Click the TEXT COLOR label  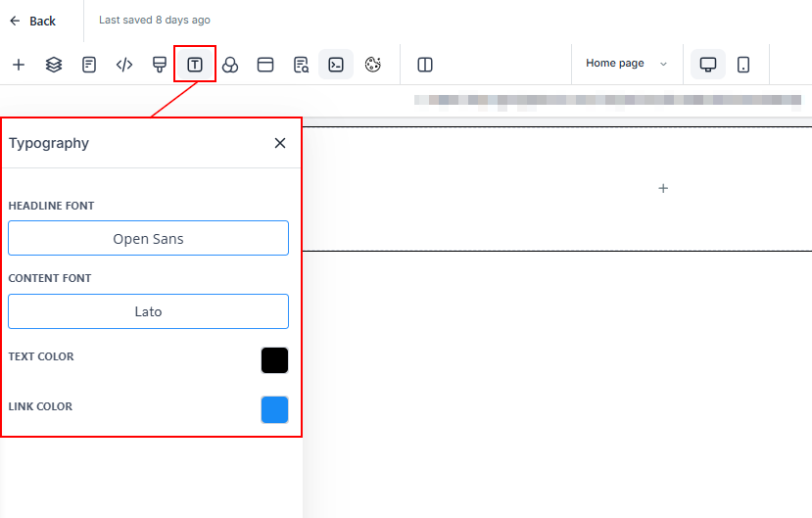click(x=41, y=356)
